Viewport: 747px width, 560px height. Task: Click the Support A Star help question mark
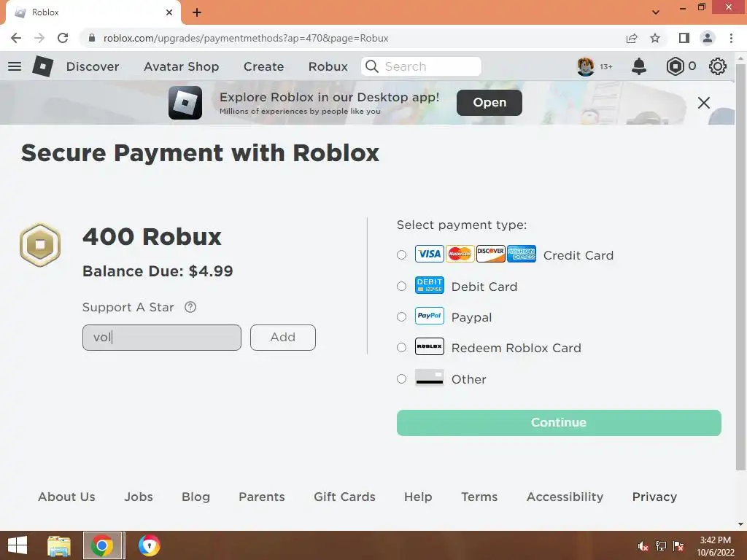(190, 307)
